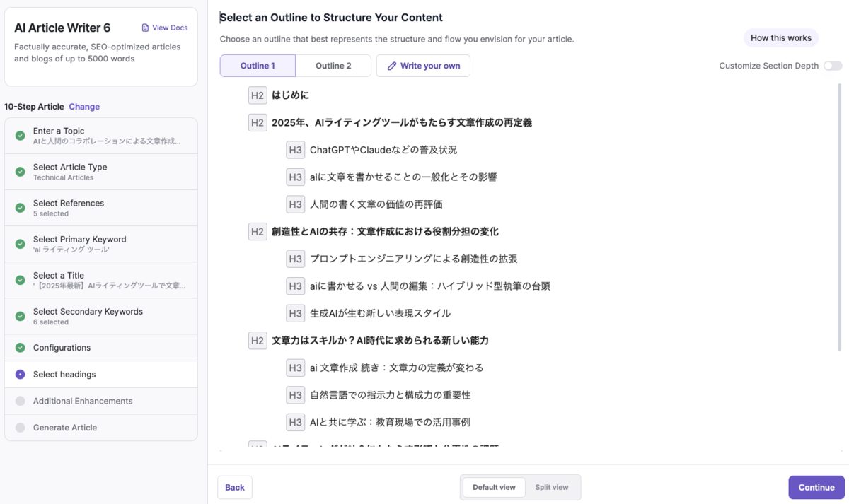Go to the Select Article Type step
Screen dimensions: 849x504
point(101,172)
